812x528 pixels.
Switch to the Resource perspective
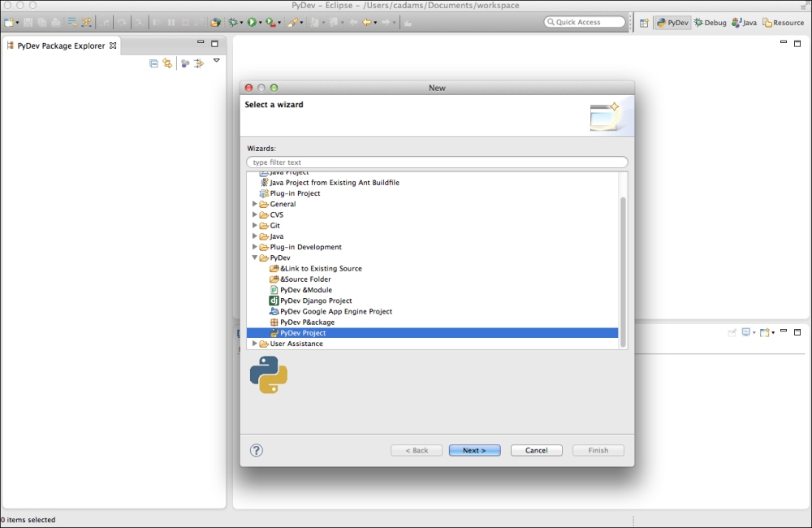pos(783,23)
